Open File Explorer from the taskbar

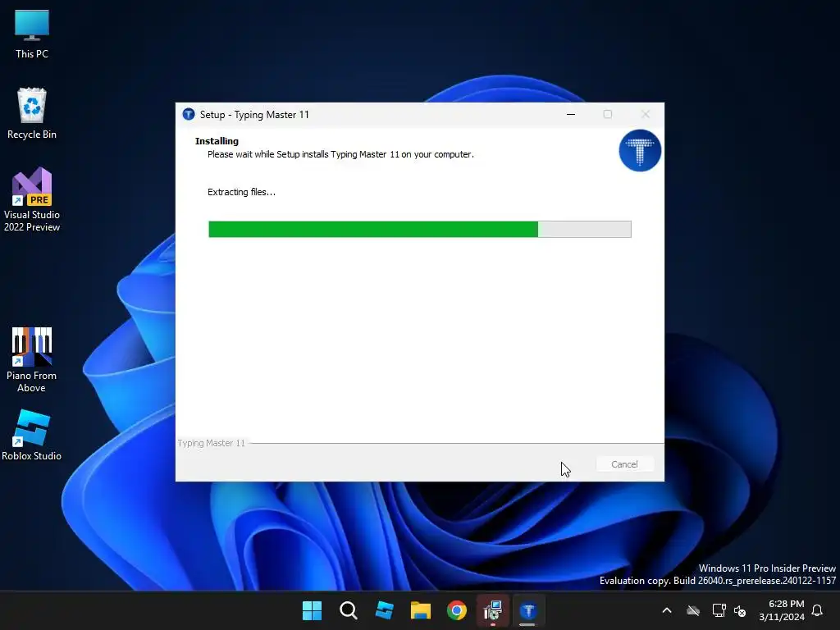tap(421, 610)
